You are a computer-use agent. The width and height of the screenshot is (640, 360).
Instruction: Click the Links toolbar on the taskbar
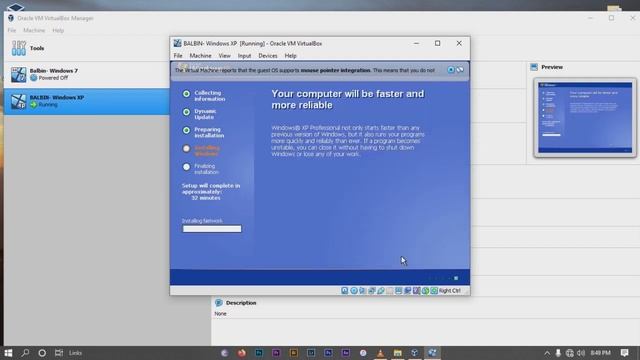[76, 353]
